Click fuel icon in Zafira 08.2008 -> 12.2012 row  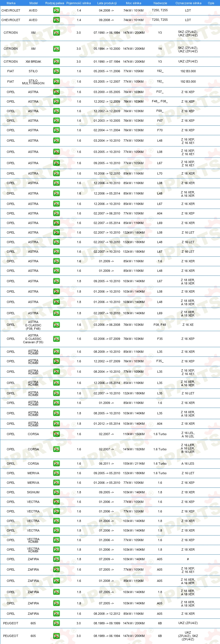pyautogui.click(x=56, y=614)
